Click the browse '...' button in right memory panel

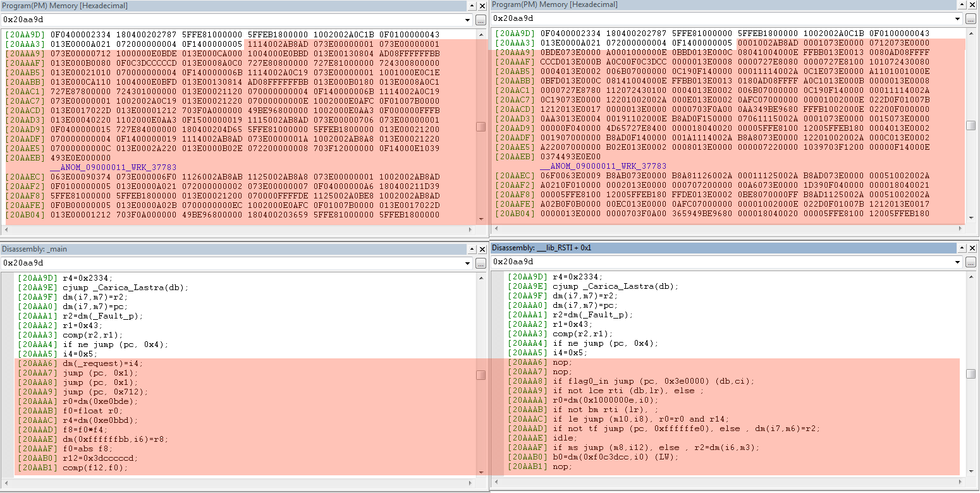(972, 19)
